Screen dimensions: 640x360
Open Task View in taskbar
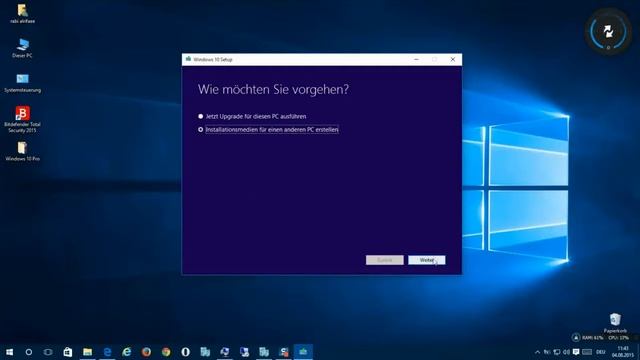48,352
